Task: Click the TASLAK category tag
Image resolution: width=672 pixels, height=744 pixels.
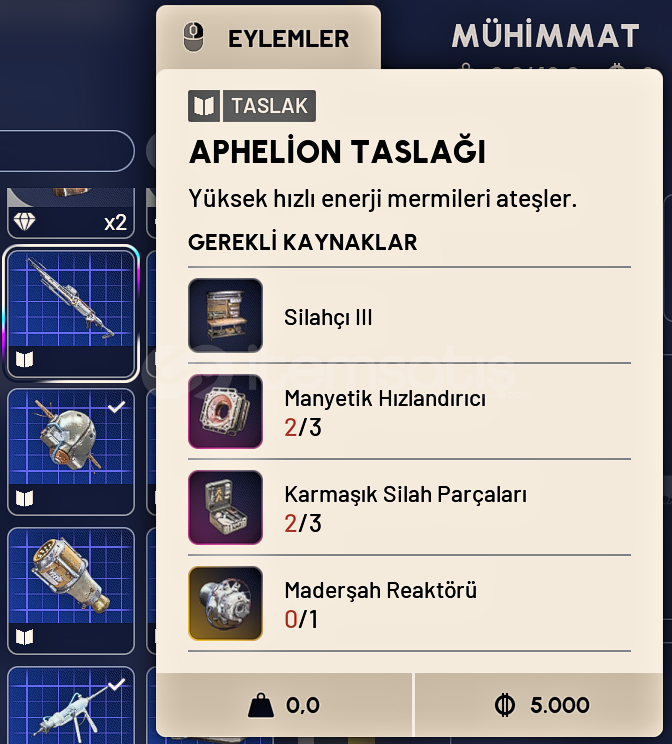Action: 269,106
